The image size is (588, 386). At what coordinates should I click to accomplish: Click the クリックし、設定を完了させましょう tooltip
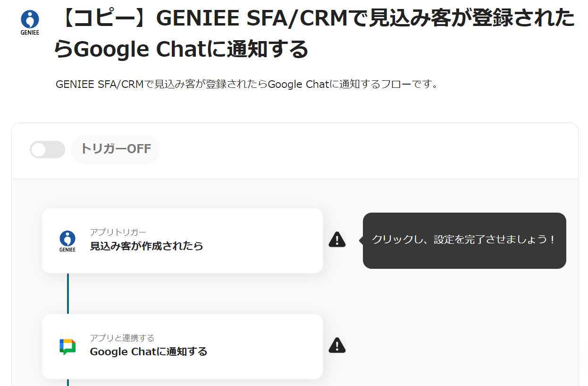(464, 240)
